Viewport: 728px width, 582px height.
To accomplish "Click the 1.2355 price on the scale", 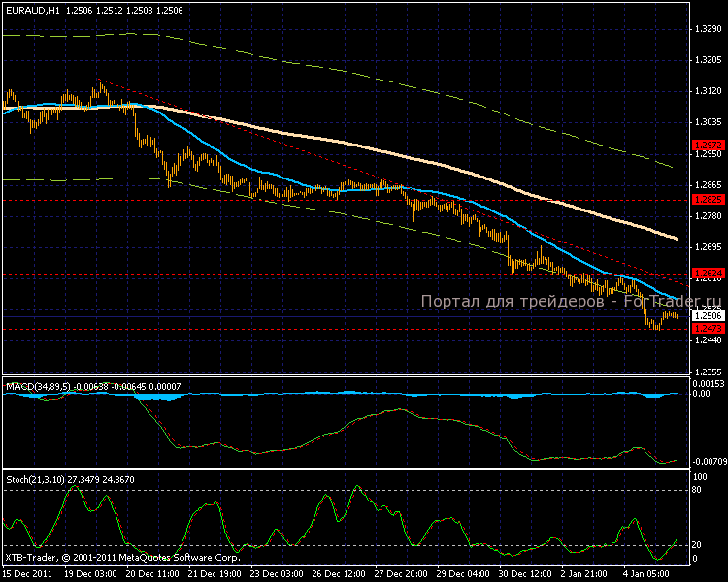I will (x=708, y=372).
